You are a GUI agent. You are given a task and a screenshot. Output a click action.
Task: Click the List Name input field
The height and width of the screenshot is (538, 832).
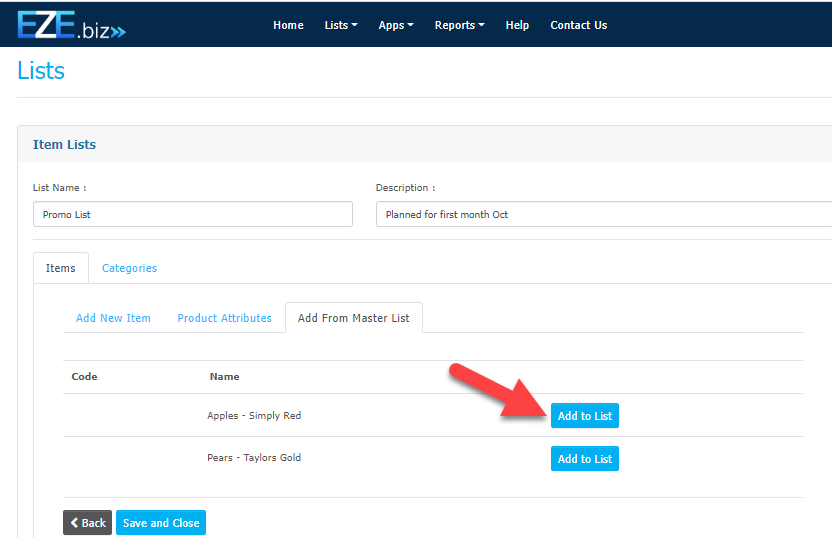(x=192, y=214)
